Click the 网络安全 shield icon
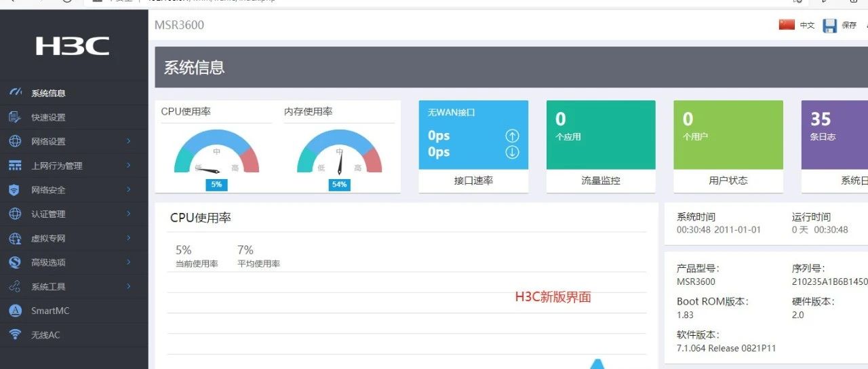 pos(15,190)
